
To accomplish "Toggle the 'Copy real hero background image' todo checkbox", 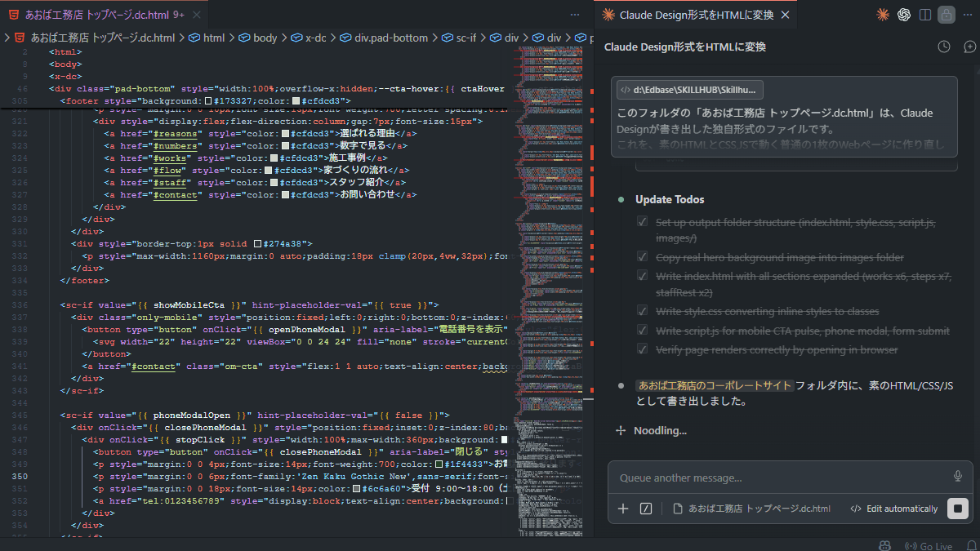I will click(643, 257).
